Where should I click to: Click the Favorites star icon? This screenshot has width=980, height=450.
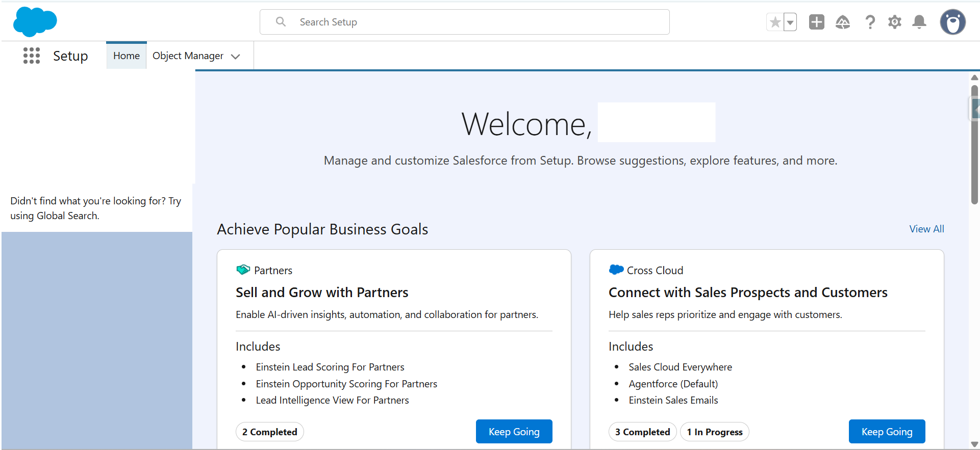tap(775, 22)
